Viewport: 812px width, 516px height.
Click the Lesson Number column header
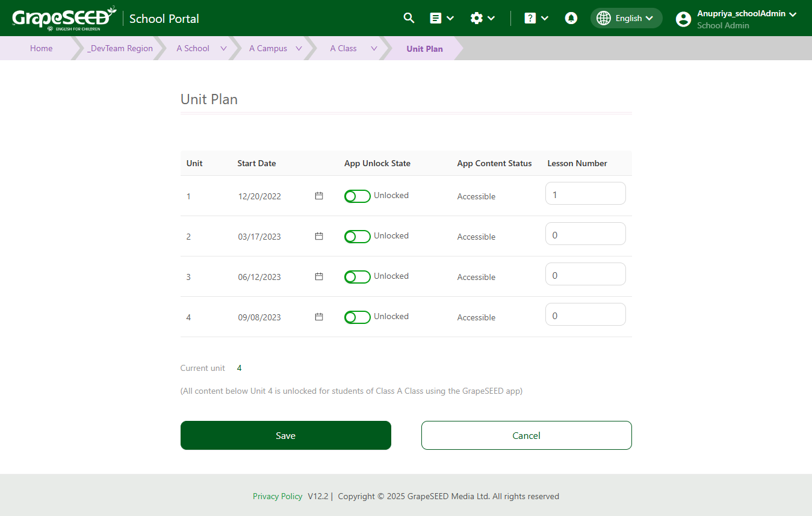tap(577, 163)
